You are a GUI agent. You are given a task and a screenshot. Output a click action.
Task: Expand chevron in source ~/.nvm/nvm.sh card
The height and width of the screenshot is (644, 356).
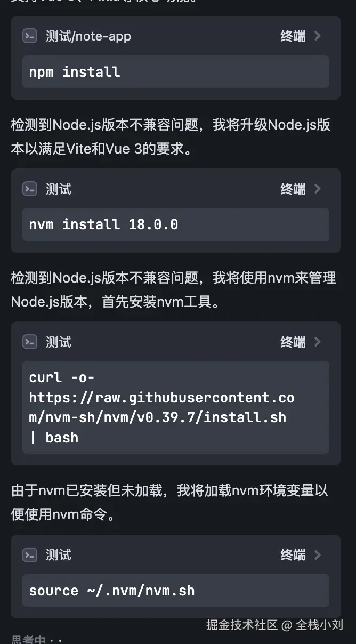click(x=318, y=555)
